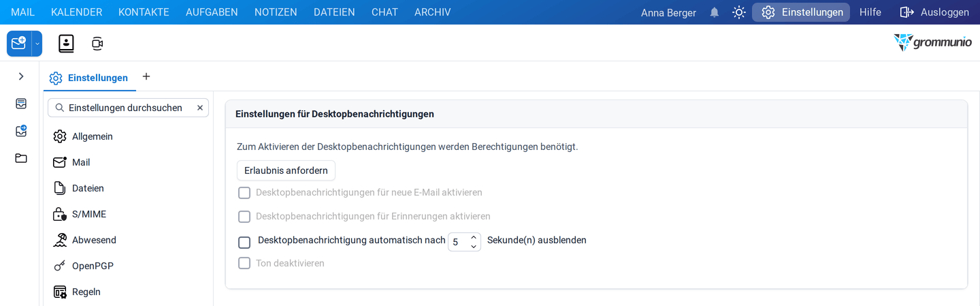Viewport: 980px width, 306px height.
Task: Click the grommunio logo
Action: pyautogui.click(x=932, y=42)
